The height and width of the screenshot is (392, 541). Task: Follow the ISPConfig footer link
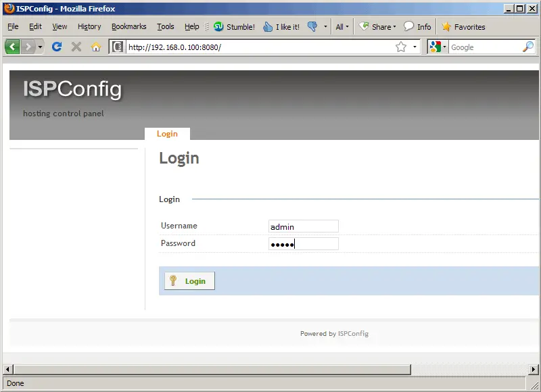point(353,334)
